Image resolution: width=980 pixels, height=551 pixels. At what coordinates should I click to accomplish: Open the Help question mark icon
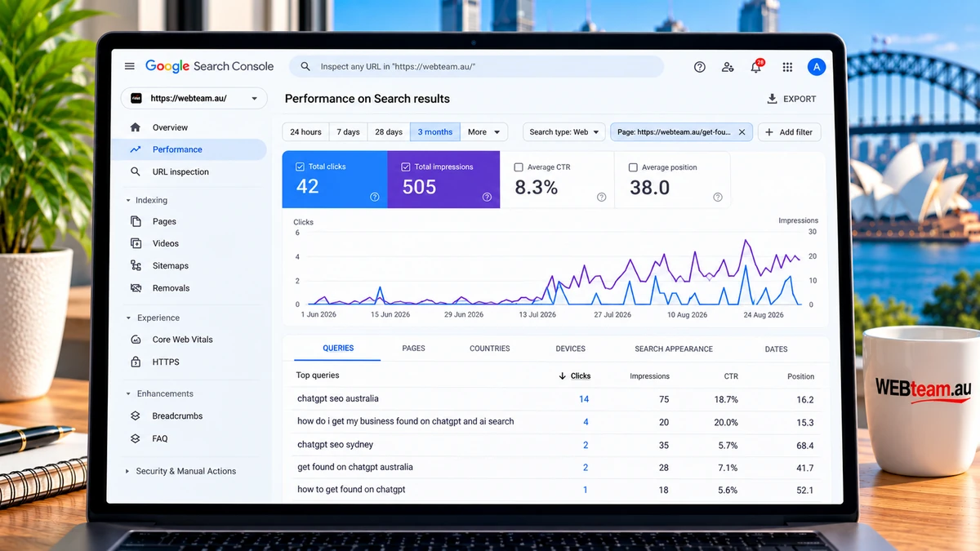click(x=700, y=67)
